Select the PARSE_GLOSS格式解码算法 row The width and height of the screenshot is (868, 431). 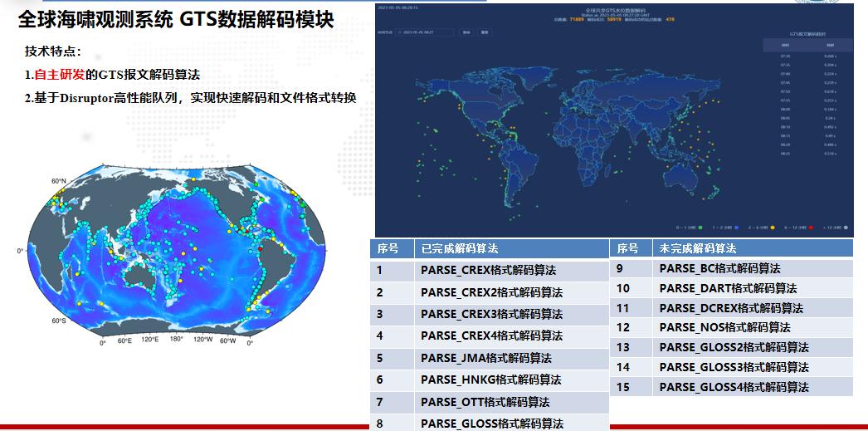pyautogui.click(x=490, y=423)
